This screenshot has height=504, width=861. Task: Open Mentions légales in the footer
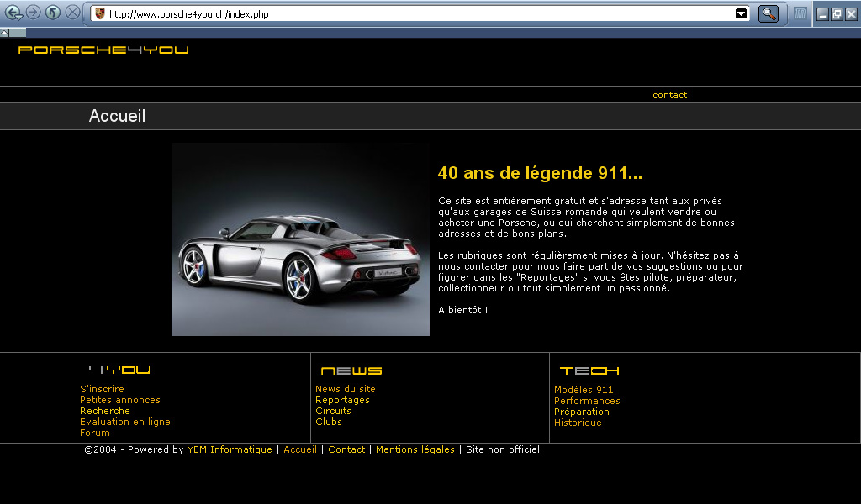(415, 449)
